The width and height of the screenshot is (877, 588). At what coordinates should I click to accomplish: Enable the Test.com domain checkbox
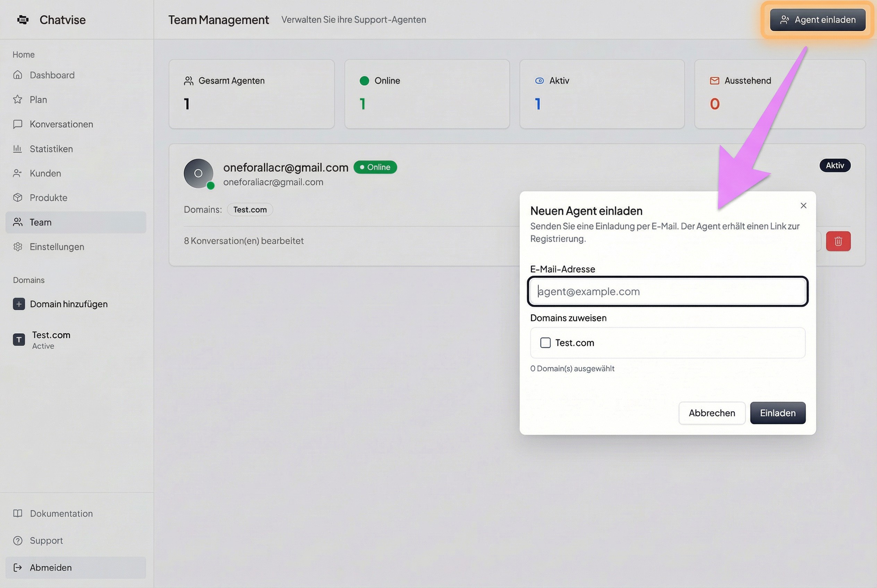click(545, 343)
